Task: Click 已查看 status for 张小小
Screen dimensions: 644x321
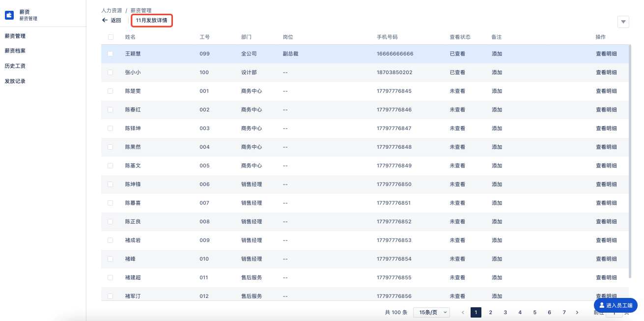Action: pyautogui.click(x=457, y=72)
